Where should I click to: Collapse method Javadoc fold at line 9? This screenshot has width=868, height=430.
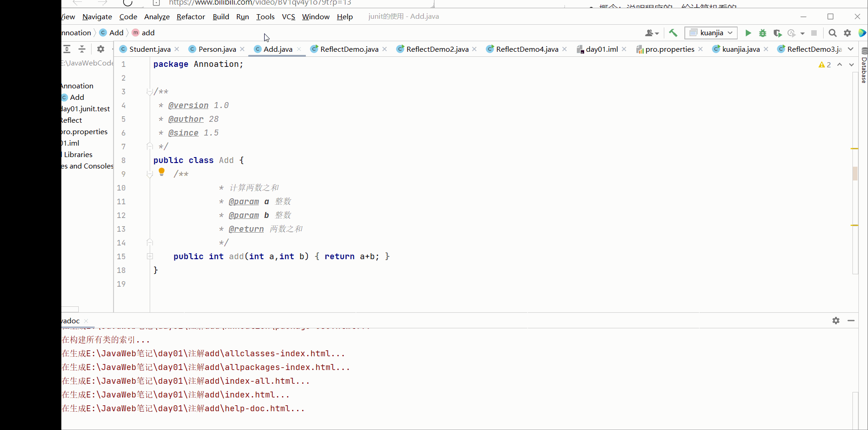(x=149, y=174)
